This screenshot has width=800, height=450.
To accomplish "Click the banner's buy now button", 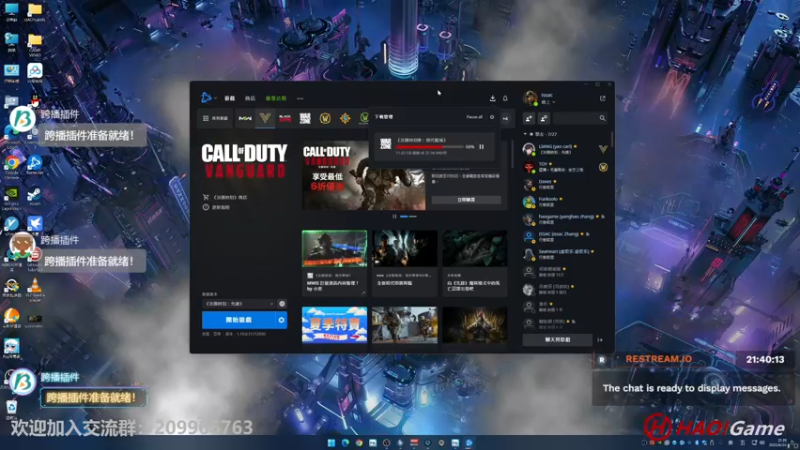I will (x=466, y=200).
